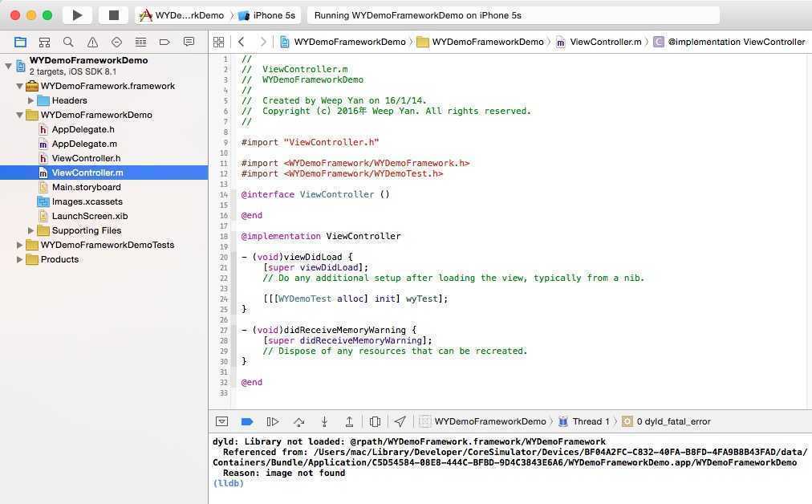Click the lldb prompt in console
The image size is (812, 504).
point(229,483)
